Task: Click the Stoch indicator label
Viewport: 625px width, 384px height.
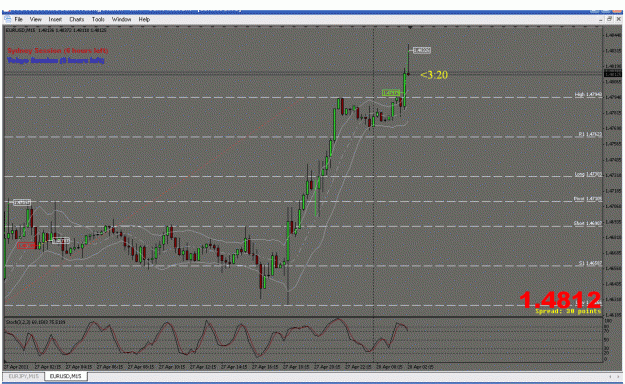Action: point(35,322)
